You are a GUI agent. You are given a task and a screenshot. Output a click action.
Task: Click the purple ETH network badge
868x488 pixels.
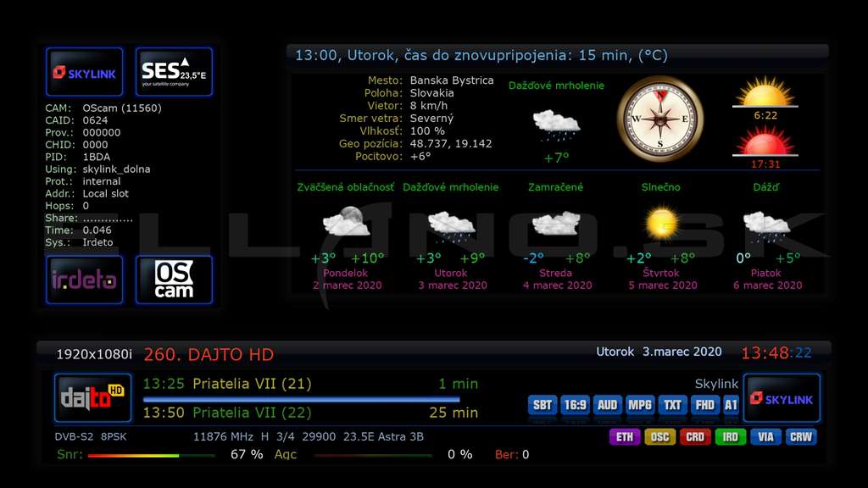[x=625, y=437]
